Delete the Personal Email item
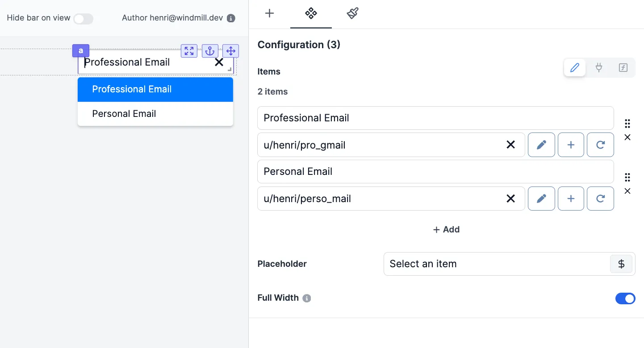The image size is (644, 348). [x=627, y=191]
